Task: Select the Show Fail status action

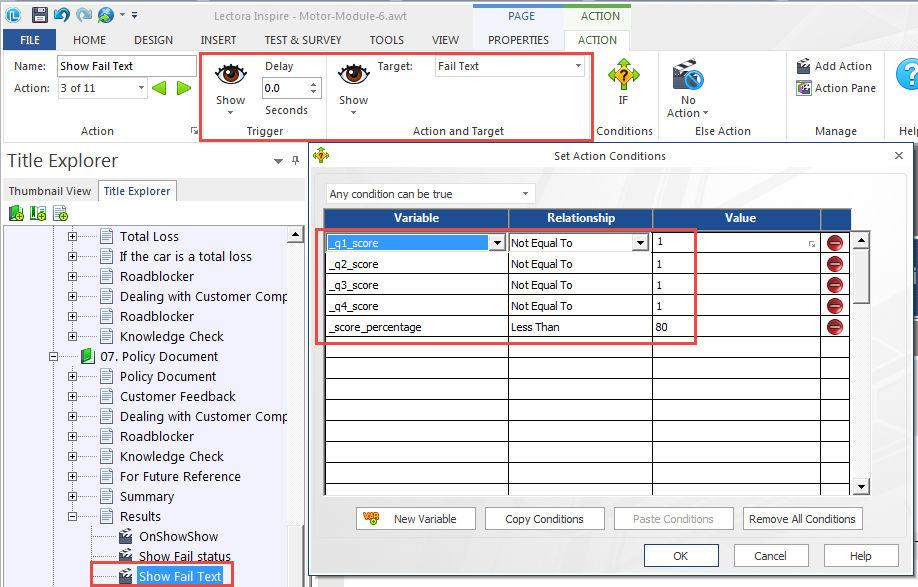Action: click(x=184, y=556)
